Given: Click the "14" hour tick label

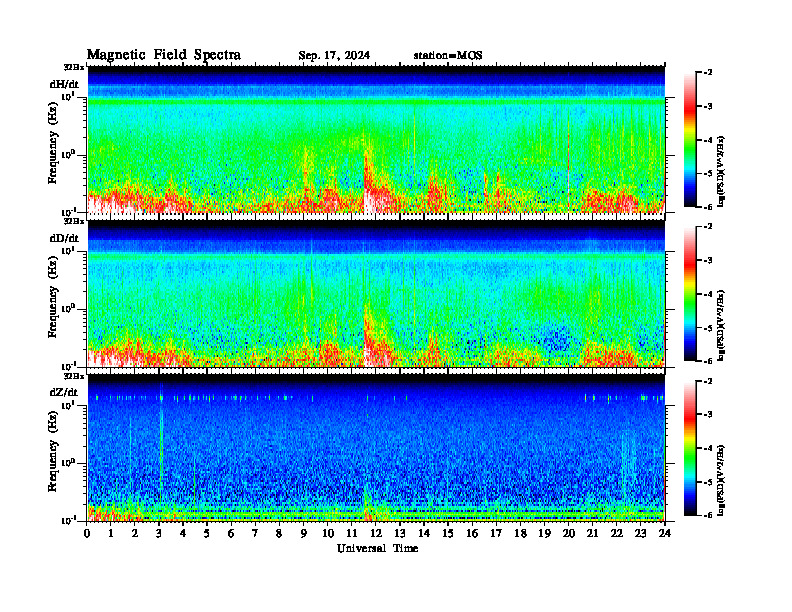Looking at the screenshot, I should [x=424, y=534].
